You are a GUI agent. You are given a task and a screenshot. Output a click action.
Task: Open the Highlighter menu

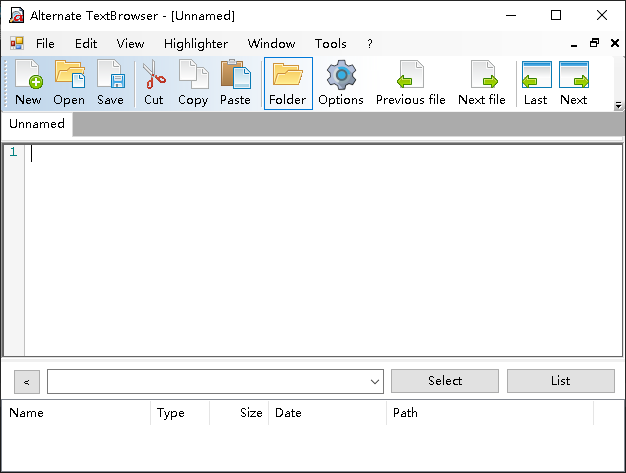point(196,44)
